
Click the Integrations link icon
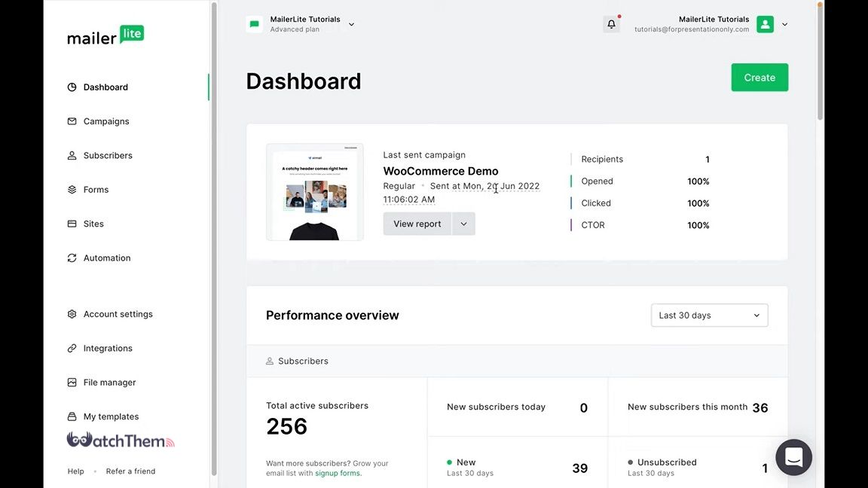pos(72,348)
